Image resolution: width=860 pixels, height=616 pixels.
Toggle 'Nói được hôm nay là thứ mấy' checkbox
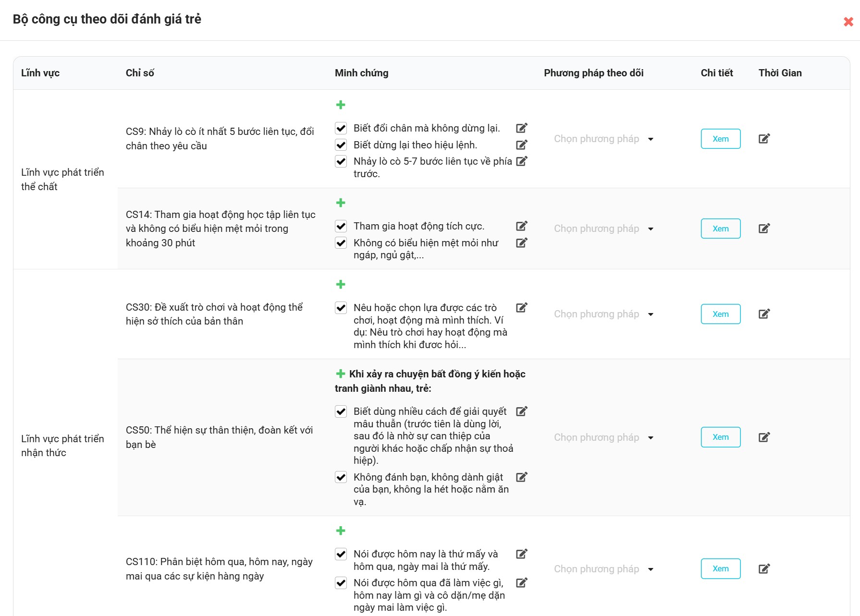tap(341, 554)
